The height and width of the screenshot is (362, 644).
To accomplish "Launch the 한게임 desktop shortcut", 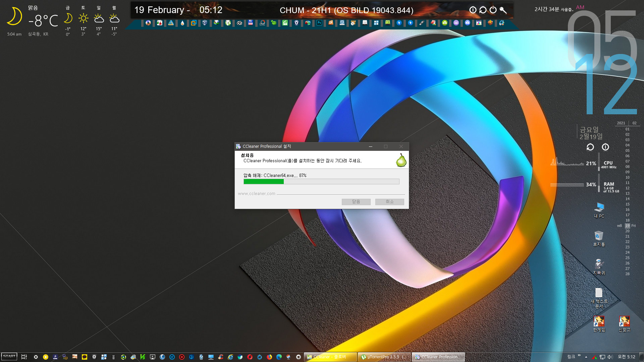I will coord(599,324).
